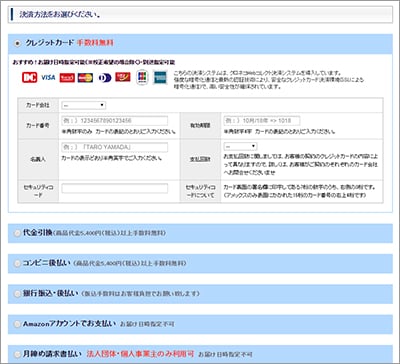Click the セキュリティコードについて label cell
This screenshot has height=364, width=400.
click(200, 192)
